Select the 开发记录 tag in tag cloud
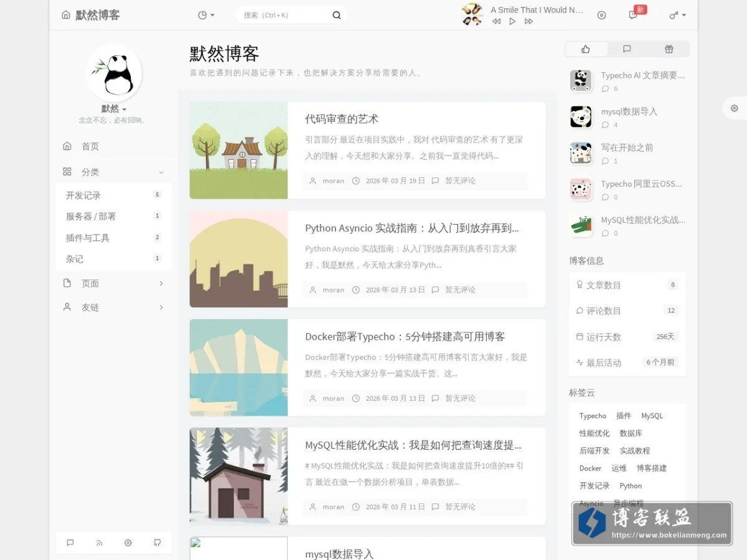Viewport: 747px width, 560px height. (594, 485)
